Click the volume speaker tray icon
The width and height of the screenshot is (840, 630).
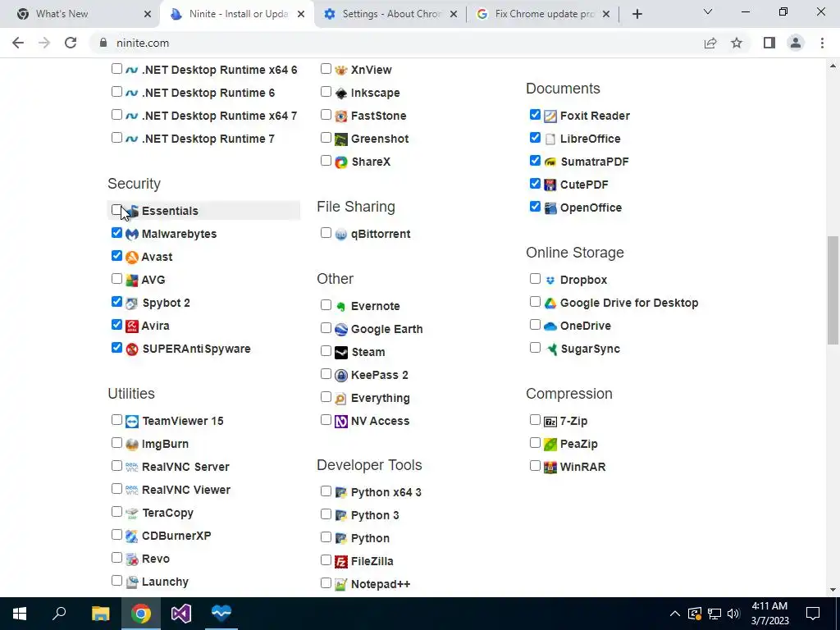tap(733, 614)
